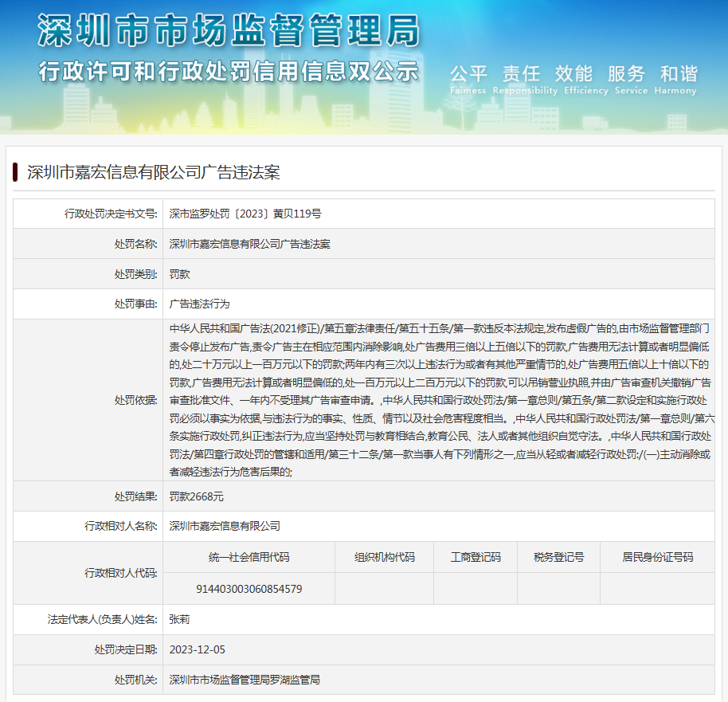This screenshot has width=728, height=702.
Task: Select the credit code 914403003060854579
Action: coord(249,589)
